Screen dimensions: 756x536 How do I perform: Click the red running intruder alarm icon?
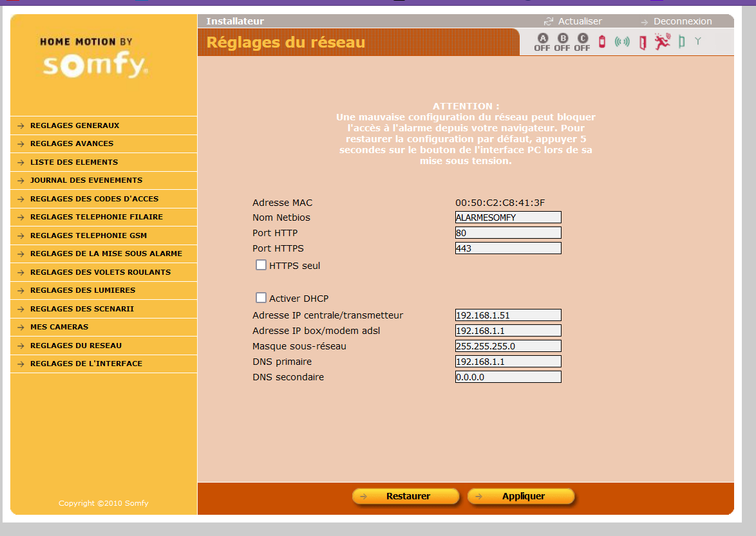pos(662,42)
